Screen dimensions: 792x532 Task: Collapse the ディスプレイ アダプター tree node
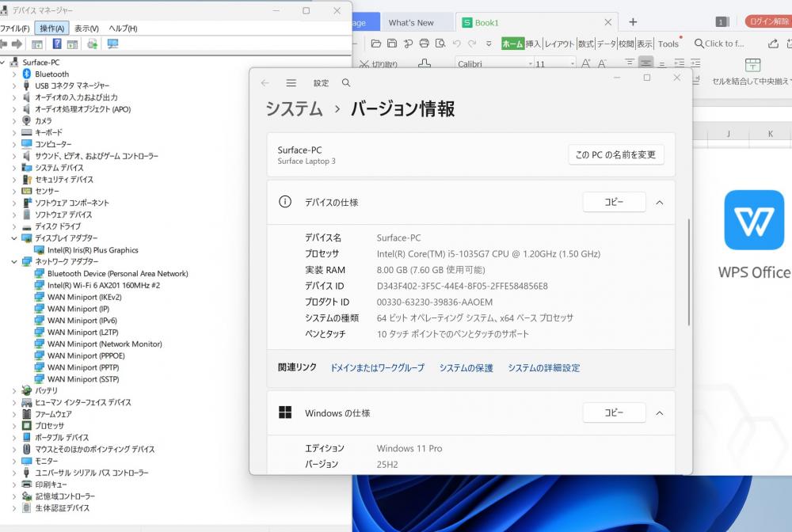(x=14, y=238)
